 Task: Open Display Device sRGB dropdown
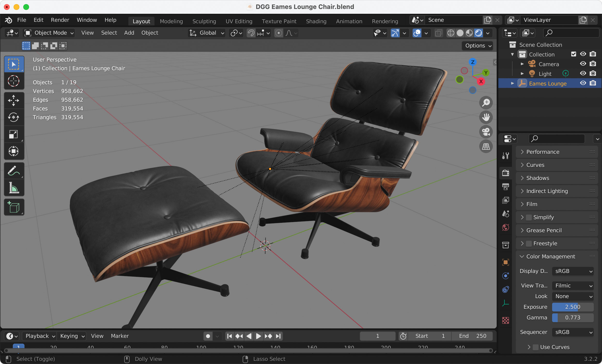pos(573,271)
